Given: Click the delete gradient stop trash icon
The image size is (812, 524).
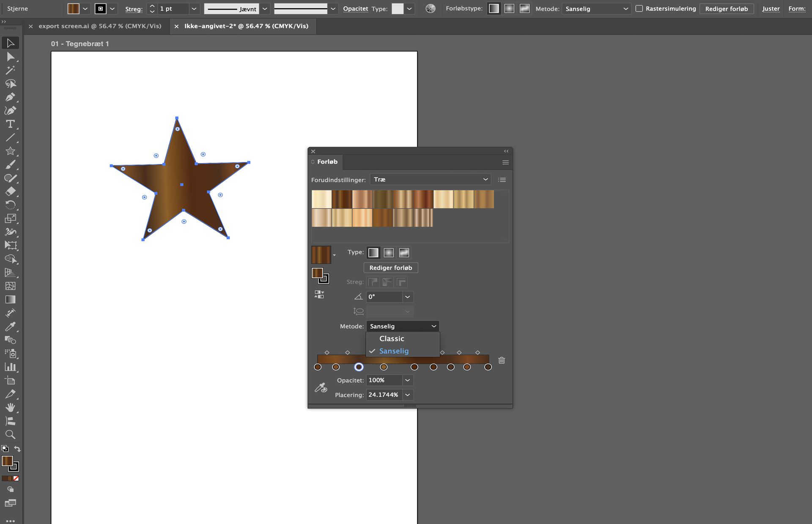Looking at the screenshot, I should pyautogui.click(x=502, y=360).
